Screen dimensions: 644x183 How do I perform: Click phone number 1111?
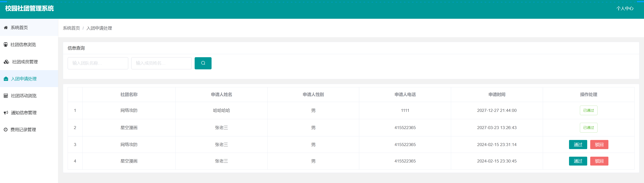405,110
